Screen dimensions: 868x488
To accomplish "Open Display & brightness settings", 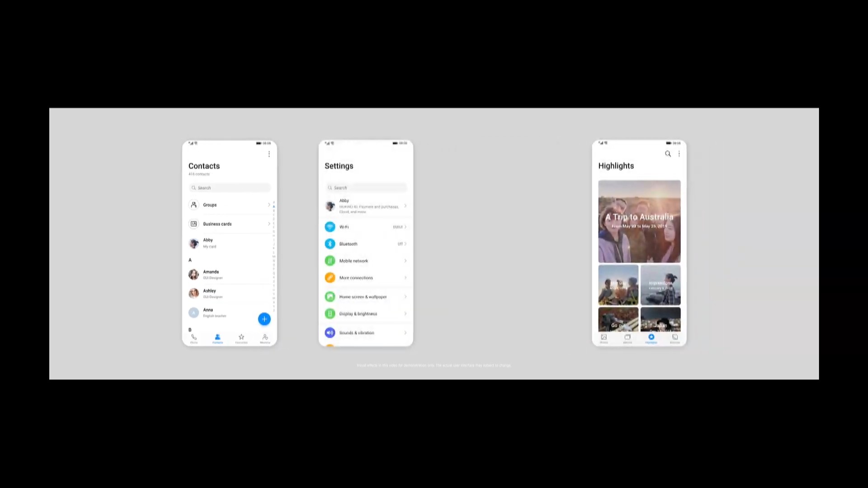I will tap(358, 314).
